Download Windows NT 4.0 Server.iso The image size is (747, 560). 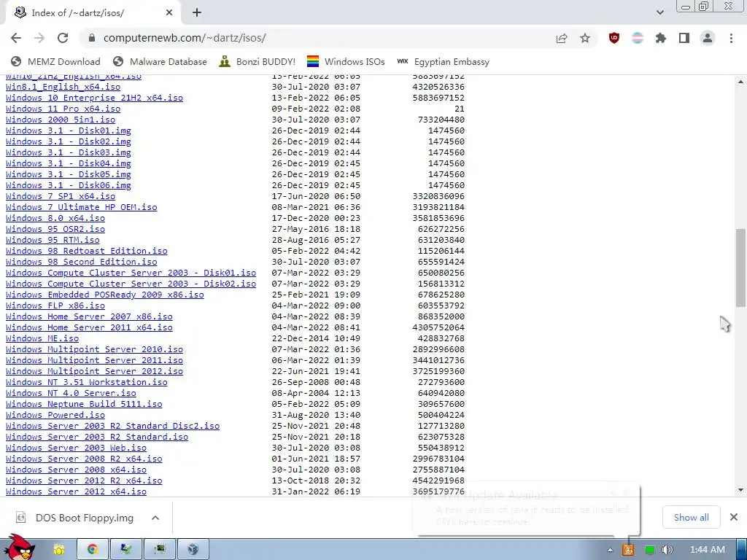pyautogui.click(x=71, y=393)
